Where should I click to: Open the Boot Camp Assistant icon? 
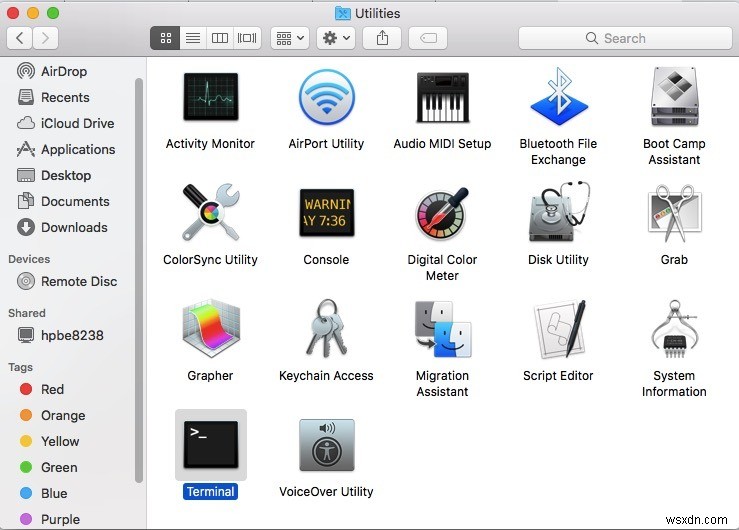pos(674,97)
